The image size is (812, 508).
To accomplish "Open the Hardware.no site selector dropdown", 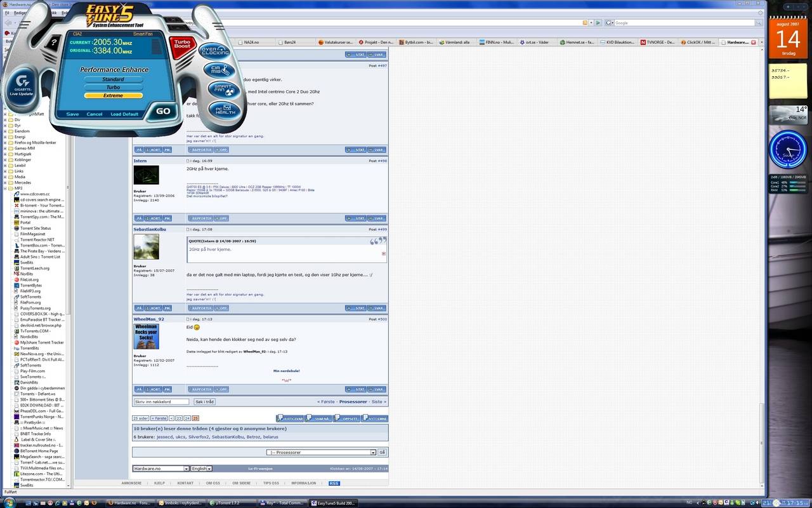I will (x=161, y=468).
